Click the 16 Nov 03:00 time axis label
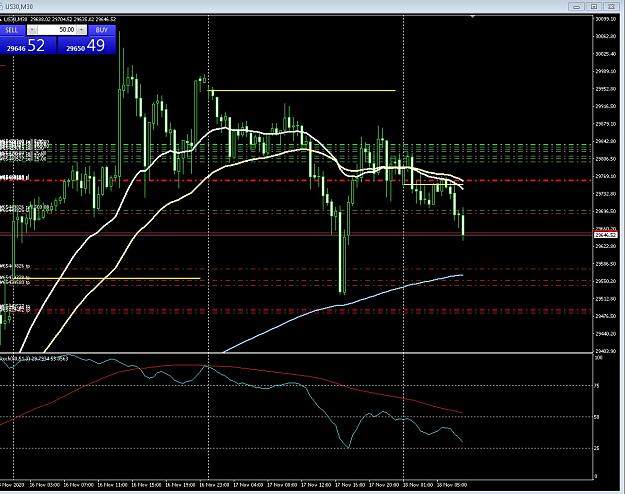The height and width of the screenshot is (494, 625). (x=45, y=485)
